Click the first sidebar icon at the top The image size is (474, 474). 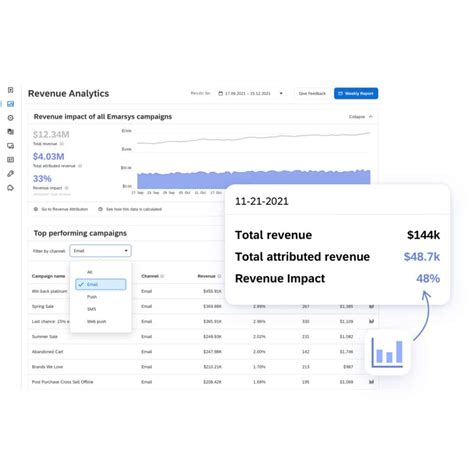[10, 90]
